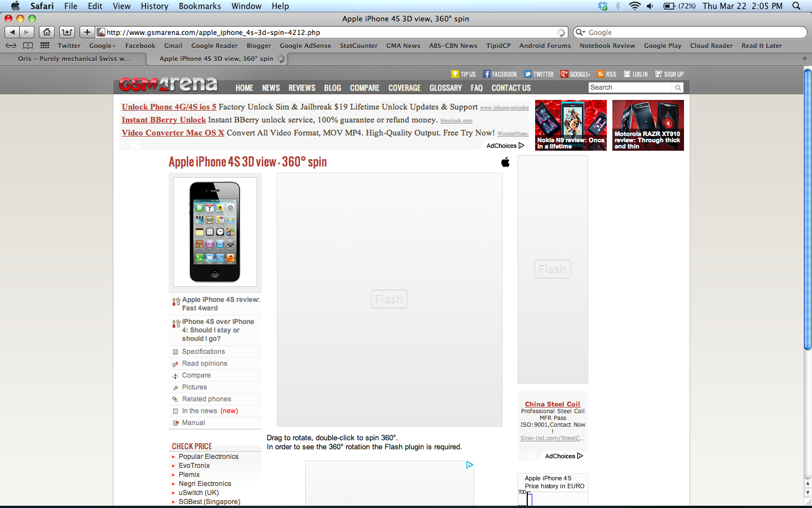The image size is (812, 508).
Task: Click the RSS feed icon
Action: (x=601, y=74)
